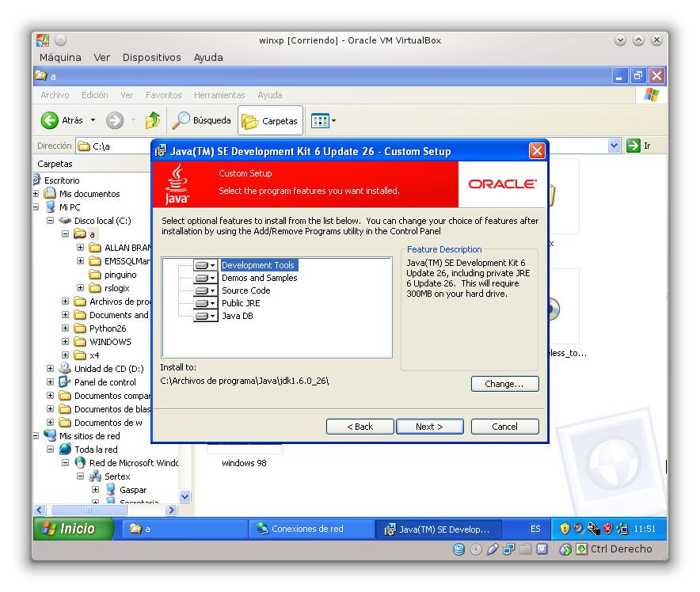This screenshot has width=700, height=592.
Task: Click Change to pick install destination
Action: click(x=504, y=384)
